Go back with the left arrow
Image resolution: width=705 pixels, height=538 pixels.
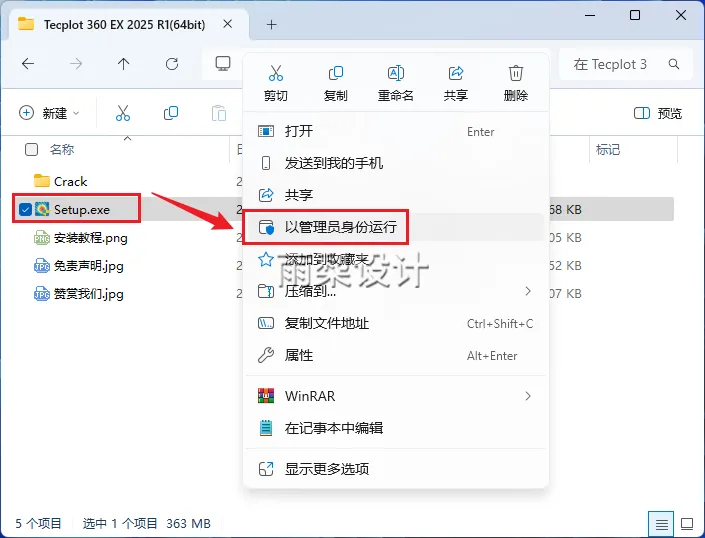point(28,64)
